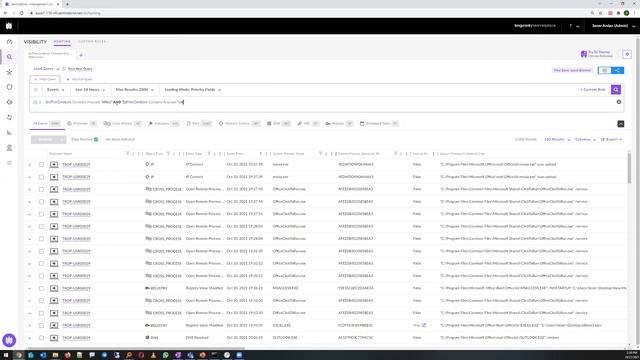Select the Processes results tab
640x360 pixels.
point(82,124)
